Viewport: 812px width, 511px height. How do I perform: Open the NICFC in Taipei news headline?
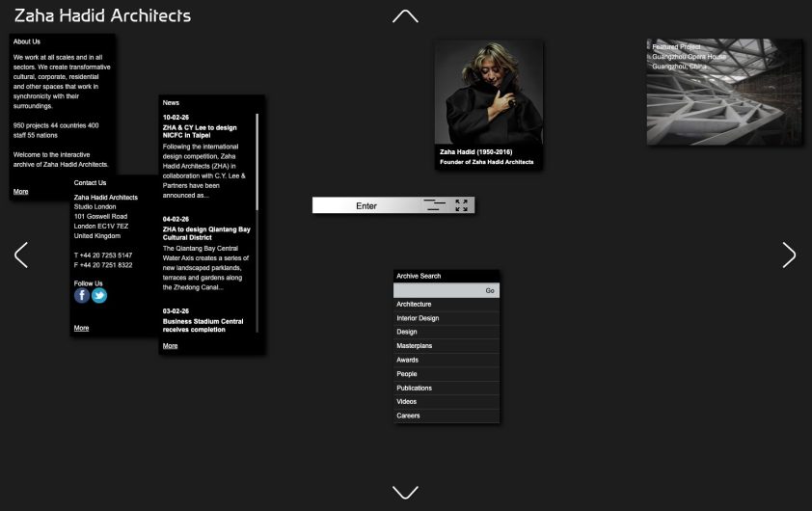(200, 131)
